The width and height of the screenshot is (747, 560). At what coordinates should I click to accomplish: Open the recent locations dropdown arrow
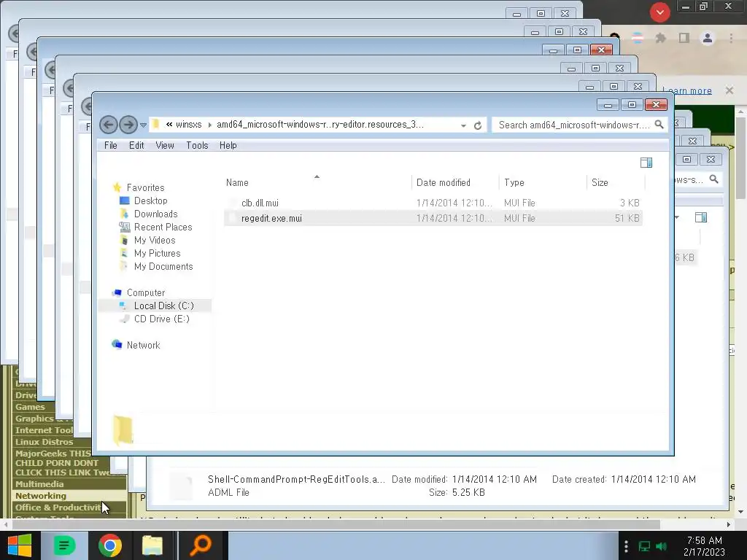pyautogui.click(x=144, y=125)
